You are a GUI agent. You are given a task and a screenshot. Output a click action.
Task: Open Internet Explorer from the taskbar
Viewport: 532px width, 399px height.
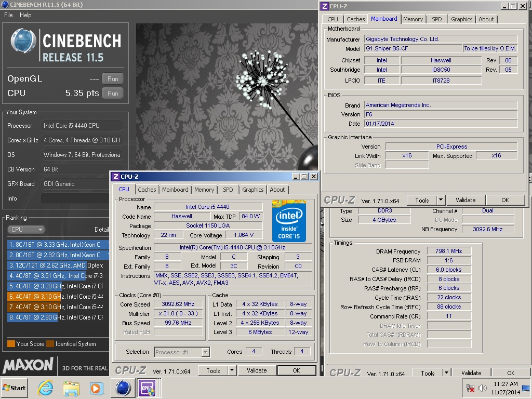pyautogui.click(x=46, y=388)
